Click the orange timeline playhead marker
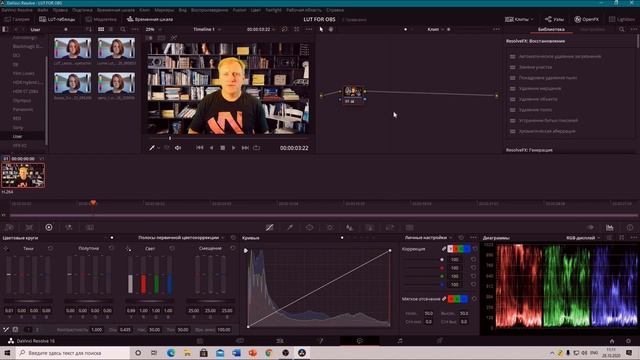 (93, 202)
